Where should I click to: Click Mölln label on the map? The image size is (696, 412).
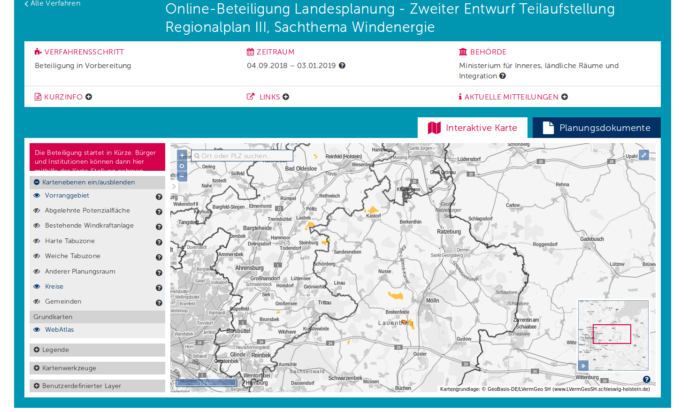pyautogui.click(x=432, y=301)
